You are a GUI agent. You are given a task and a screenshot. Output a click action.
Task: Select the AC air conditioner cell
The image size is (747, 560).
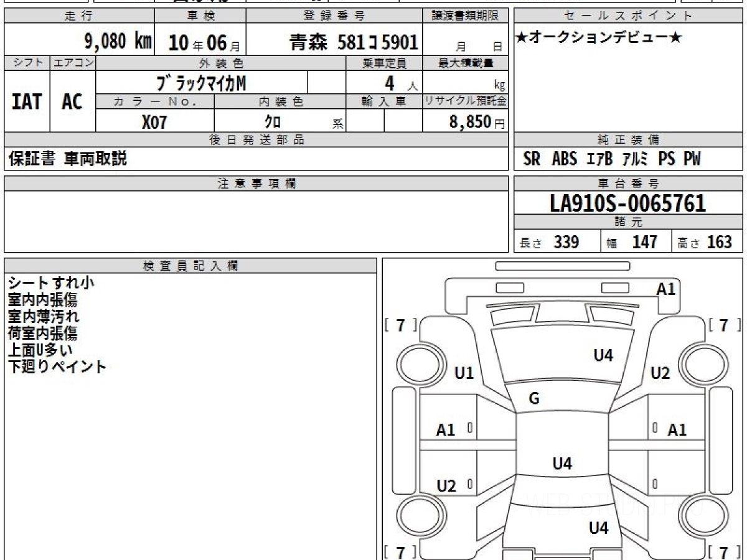click(72, 101)
